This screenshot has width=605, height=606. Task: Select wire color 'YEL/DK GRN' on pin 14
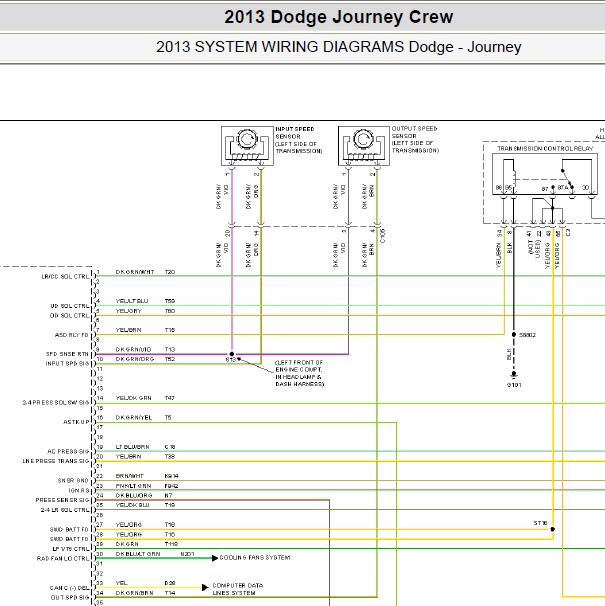click(134, 398)
